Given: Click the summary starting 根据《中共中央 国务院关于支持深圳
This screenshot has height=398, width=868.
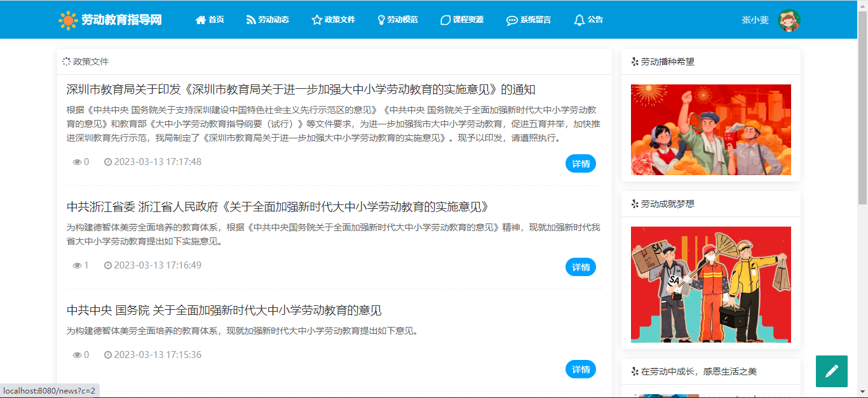Looking at the screenshot, I should coord(334,124).
